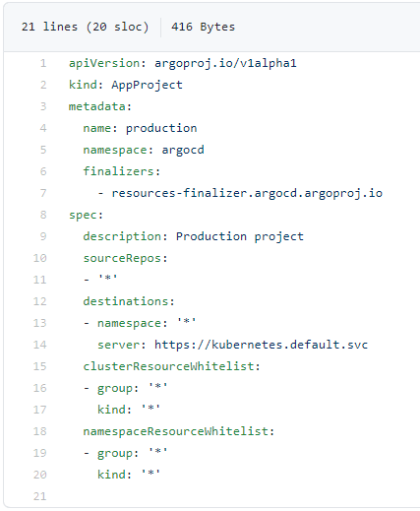Image resolution: width=420 pixels, height=511 pixels.
Task: Click the metadata key
Action: pyautogui.click(x=96, y=106)
